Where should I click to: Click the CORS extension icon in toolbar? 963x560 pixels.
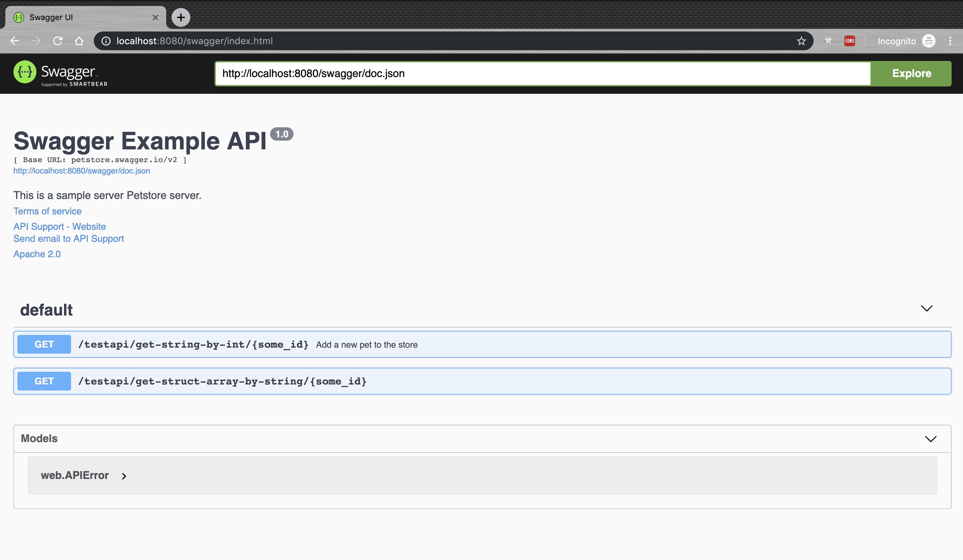pos(849,41)
